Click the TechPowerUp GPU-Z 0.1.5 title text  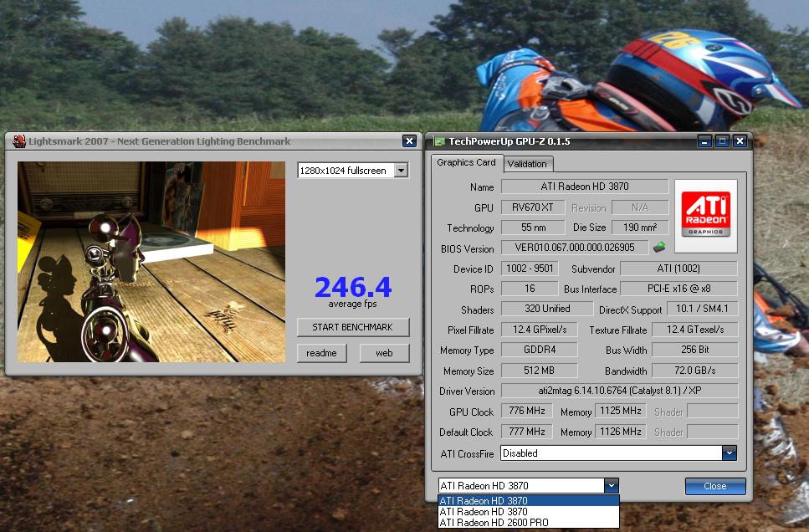[509, 141]
